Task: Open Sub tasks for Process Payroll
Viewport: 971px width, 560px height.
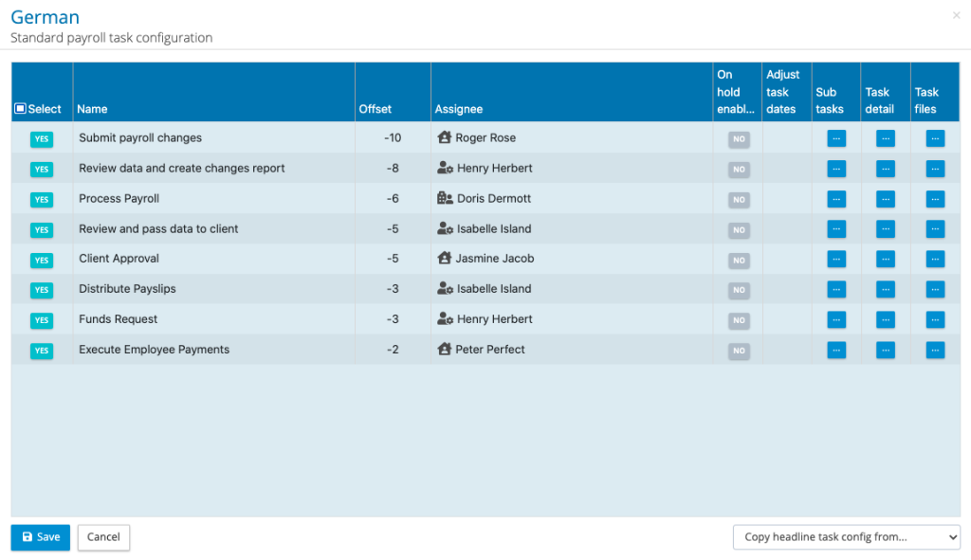Action: (836, 199)
